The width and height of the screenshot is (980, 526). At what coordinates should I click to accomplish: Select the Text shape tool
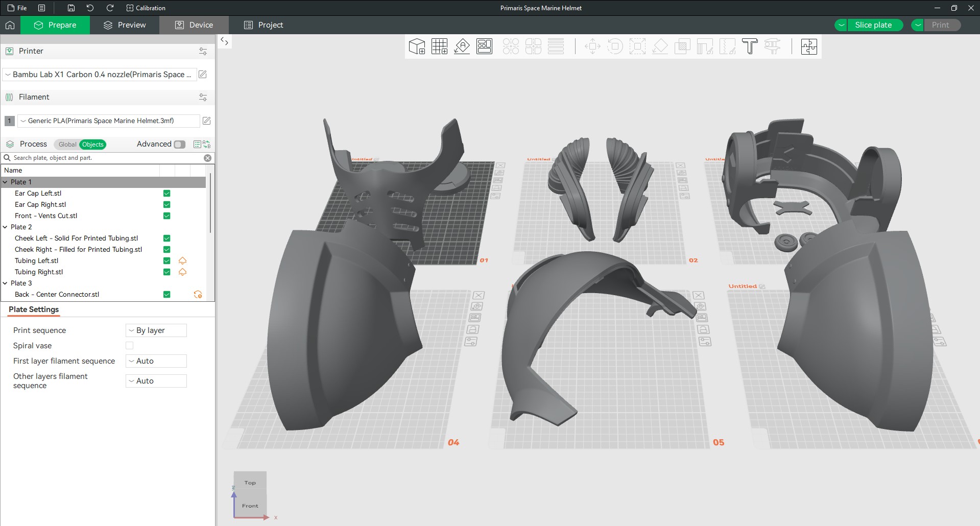(749, 46)
